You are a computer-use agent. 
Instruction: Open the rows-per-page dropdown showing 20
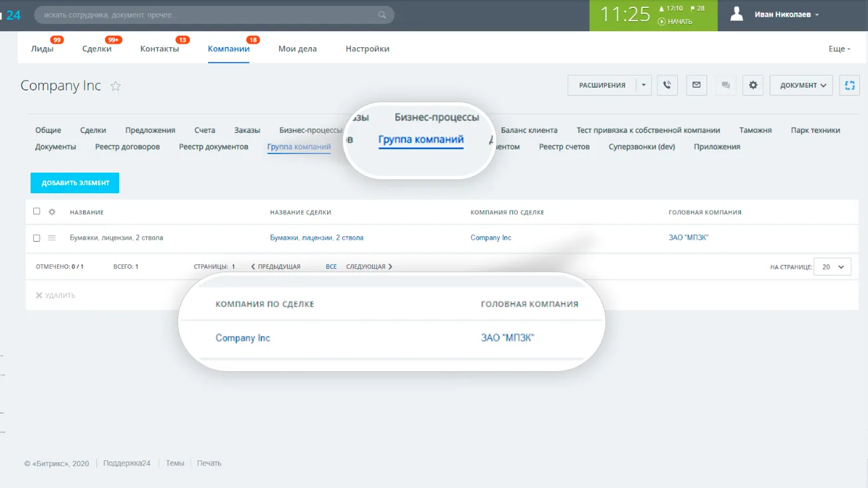(832, 267)
